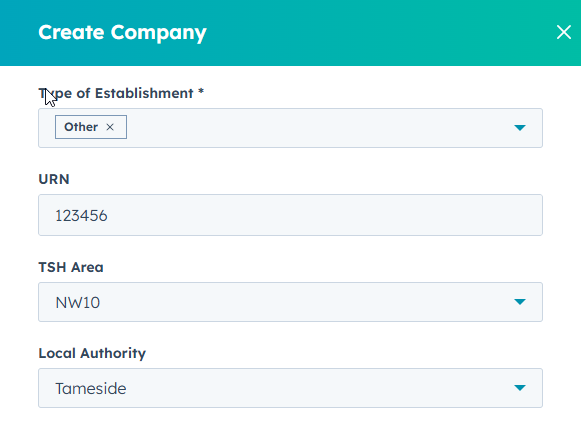581x421 pixels.
Task: Click the Local Authority field label
Action: click(x=92, y=353)
